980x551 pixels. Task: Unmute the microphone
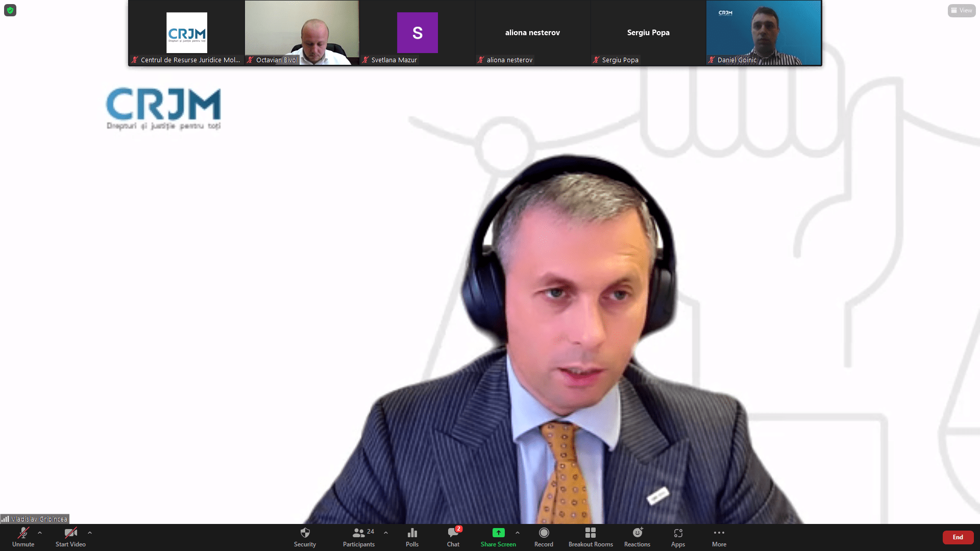pyautogui.click(x=23, y=537)
